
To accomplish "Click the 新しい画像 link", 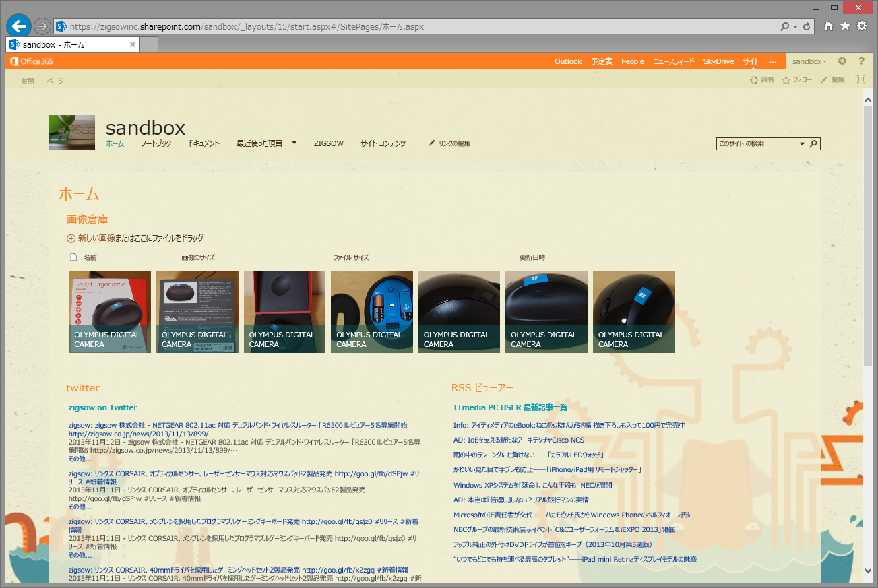I will point(97,238).
